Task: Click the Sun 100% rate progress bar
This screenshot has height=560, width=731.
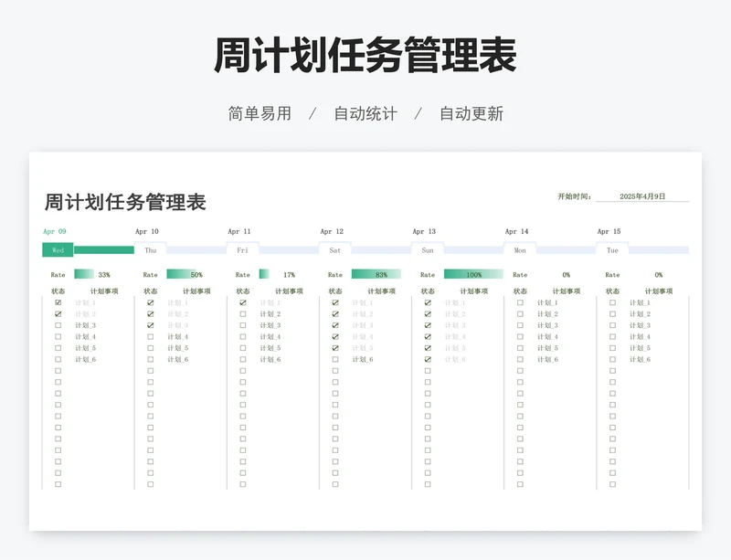Action: tap(473, 274)
